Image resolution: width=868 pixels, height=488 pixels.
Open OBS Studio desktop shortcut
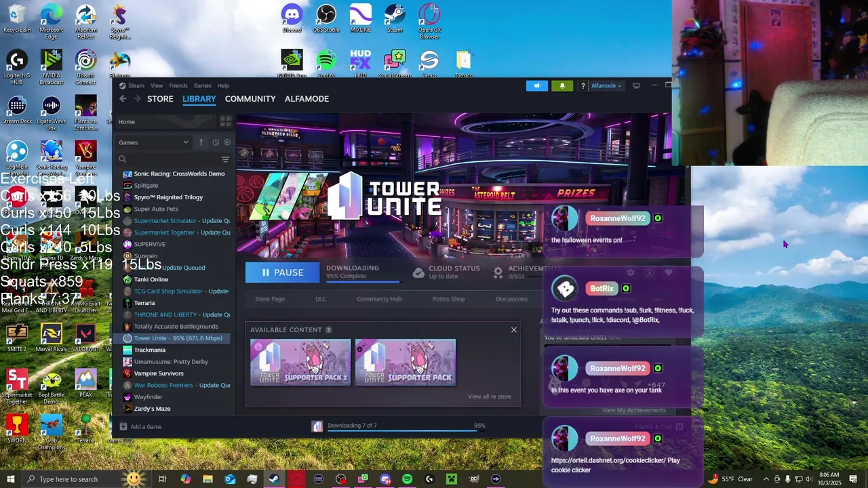[x=326, y=19]
